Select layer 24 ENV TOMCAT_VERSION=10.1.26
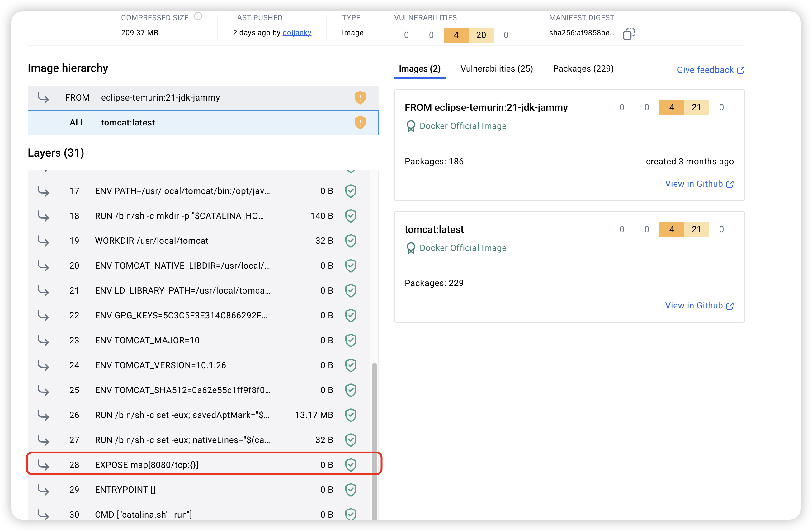Viewport: 812px width, 531px height. pyautogui.click(x=160, y=365)
